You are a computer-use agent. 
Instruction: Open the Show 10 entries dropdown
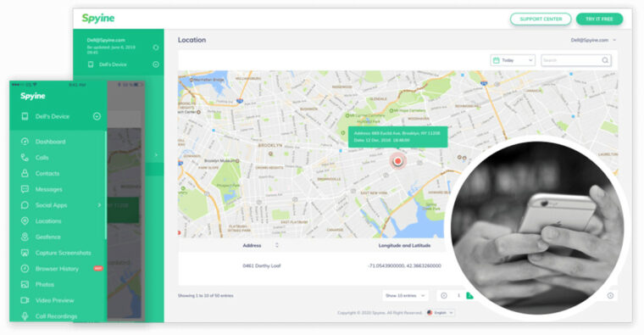[x=405, y=295]
